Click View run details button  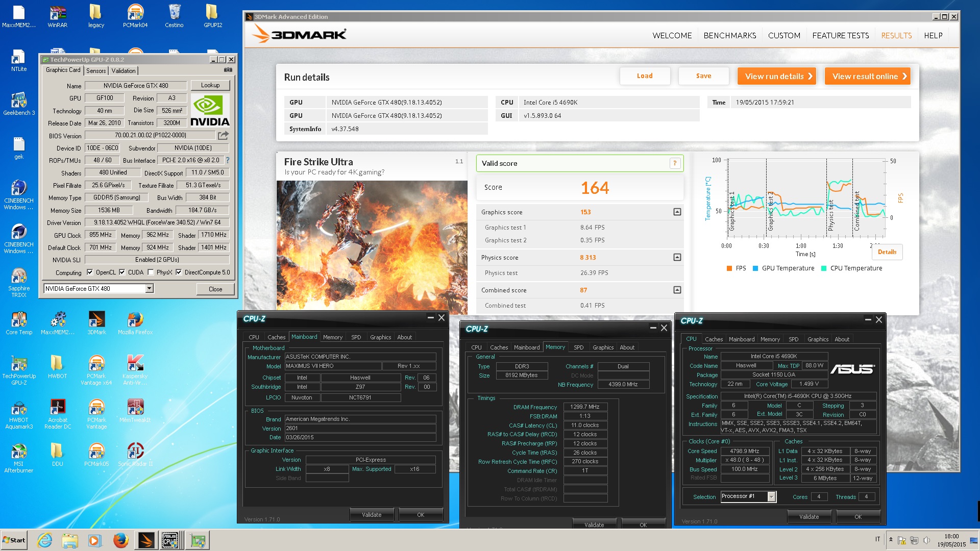[777, 76]
